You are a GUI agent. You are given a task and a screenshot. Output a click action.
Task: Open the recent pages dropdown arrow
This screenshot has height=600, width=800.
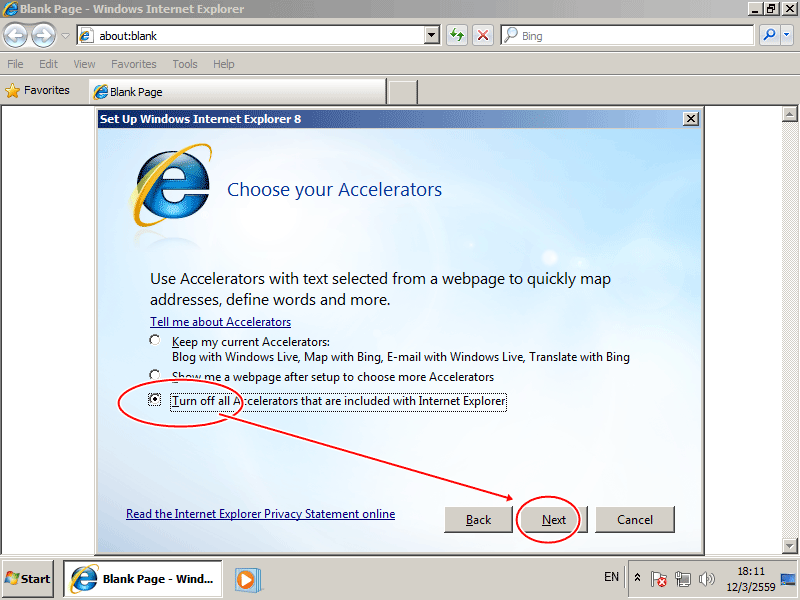[65, 36]
